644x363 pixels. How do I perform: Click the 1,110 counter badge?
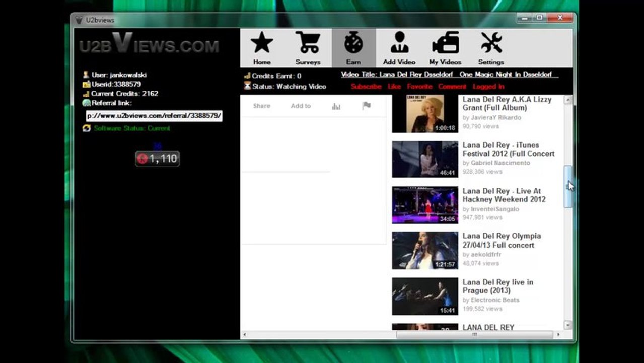[x=158, y=159]
